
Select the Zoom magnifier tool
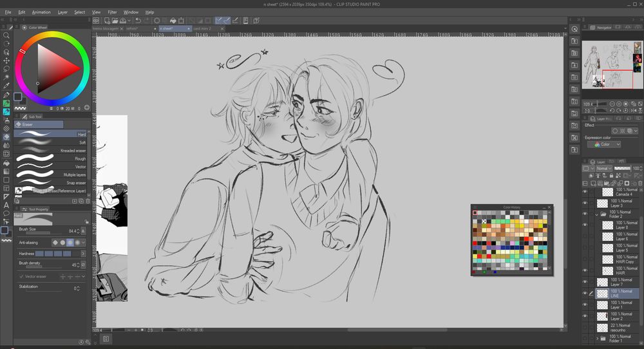(6, 35)
